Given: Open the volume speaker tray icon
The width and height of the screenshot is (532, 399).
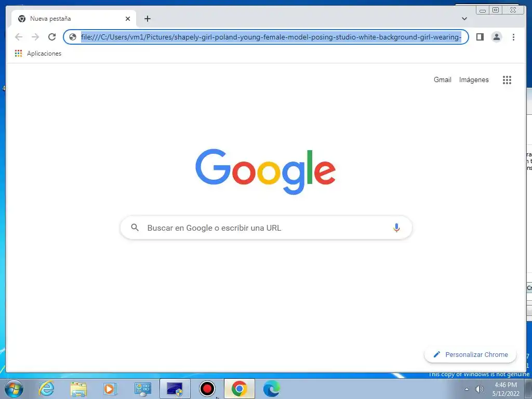Looking at the screenshot, I should point(479,389).
